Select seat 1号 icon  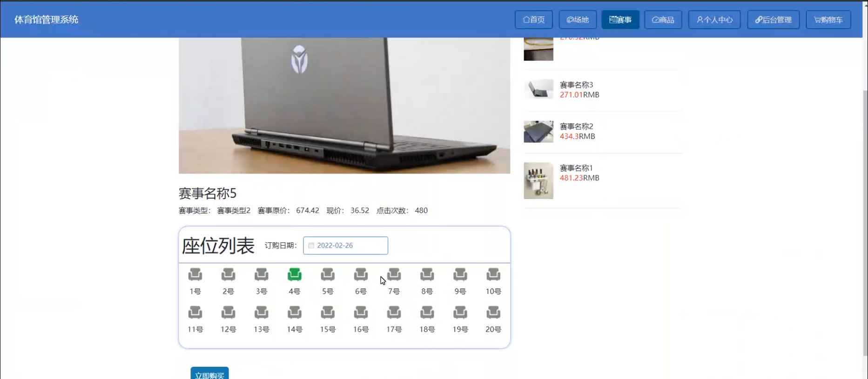click(x=195, y=274)
